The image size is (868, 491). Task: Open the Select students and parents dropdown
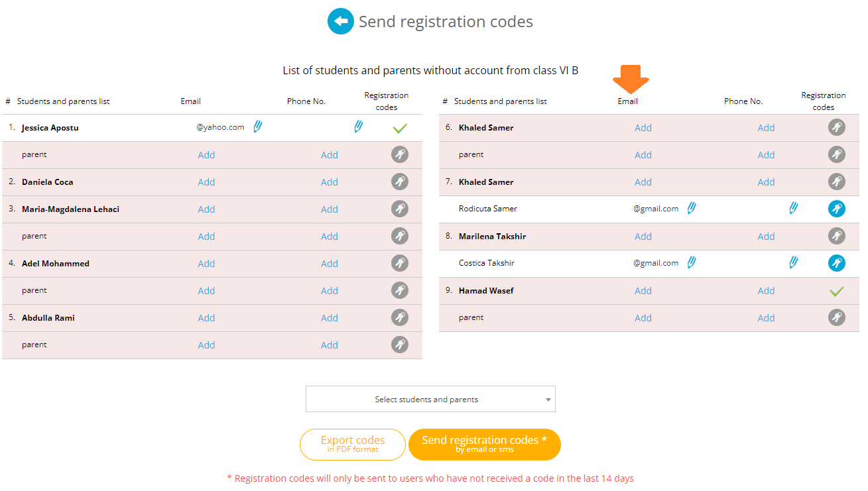click(430, 399)
